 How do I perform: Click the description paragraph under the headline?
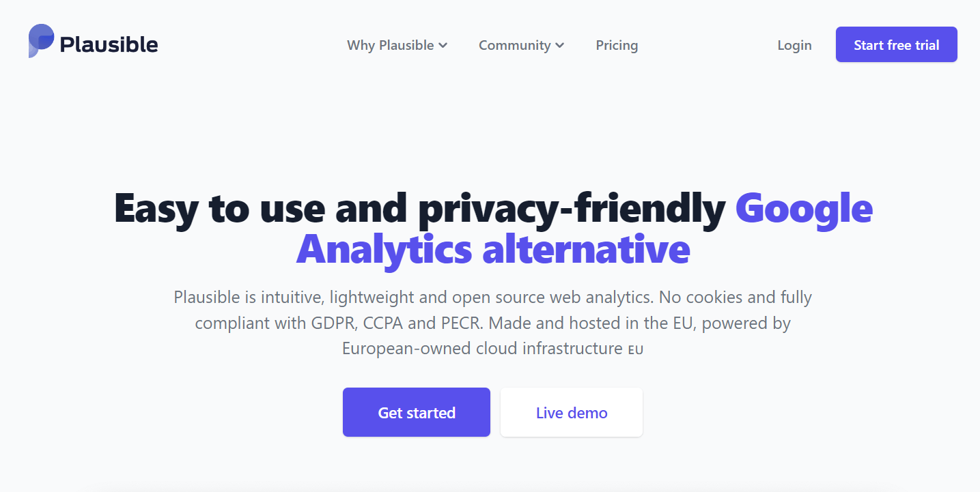[x=492, y=323]
